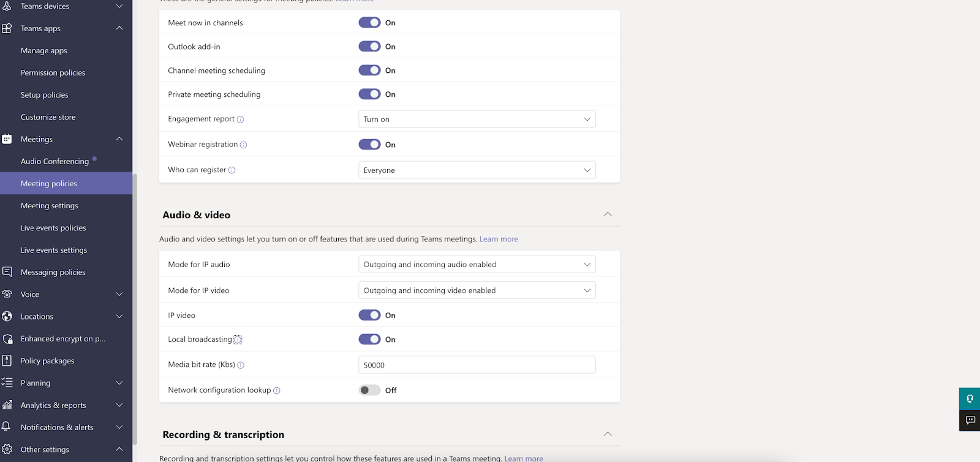This screenshot has width=980, height=462.
Task: Collapse the Audio & video section
Action: pos(608,214)
